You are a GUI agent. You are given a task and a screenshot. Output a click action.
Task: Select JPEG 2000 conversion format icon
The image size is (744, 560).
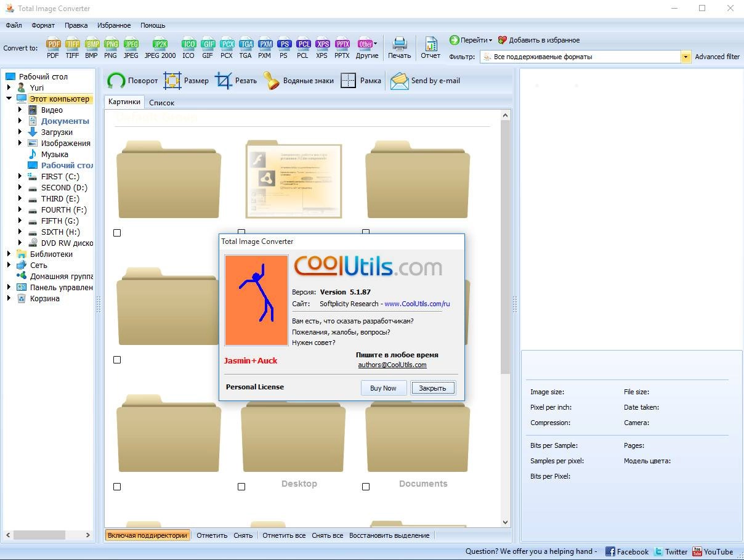[160, 48]
